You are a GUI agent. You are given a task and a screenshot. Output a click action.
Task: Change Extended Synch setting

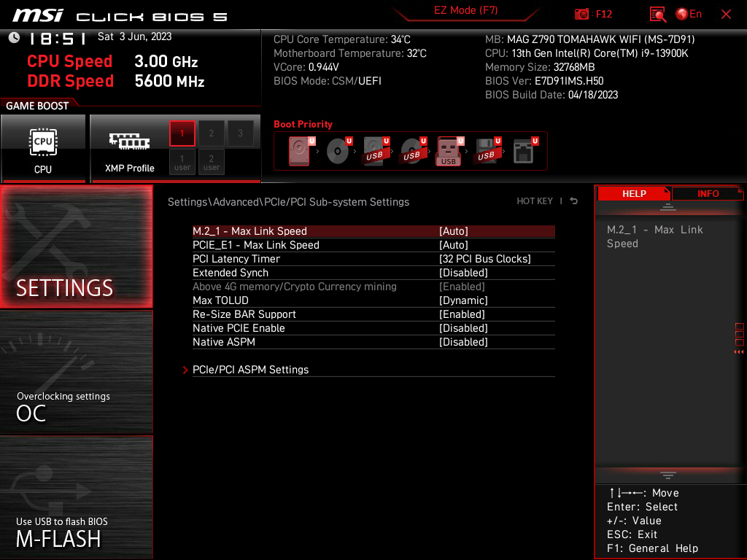point(463,273)
